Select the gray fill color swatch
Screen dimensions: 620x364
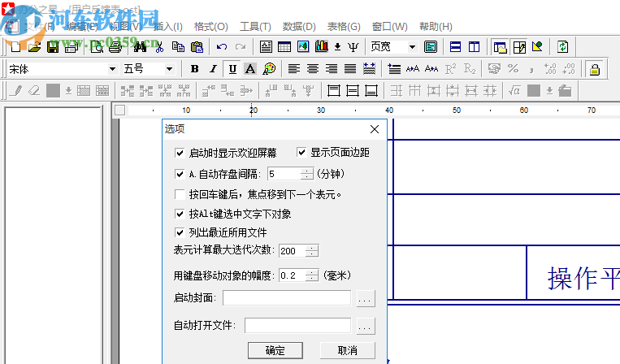tap(53, 91)
